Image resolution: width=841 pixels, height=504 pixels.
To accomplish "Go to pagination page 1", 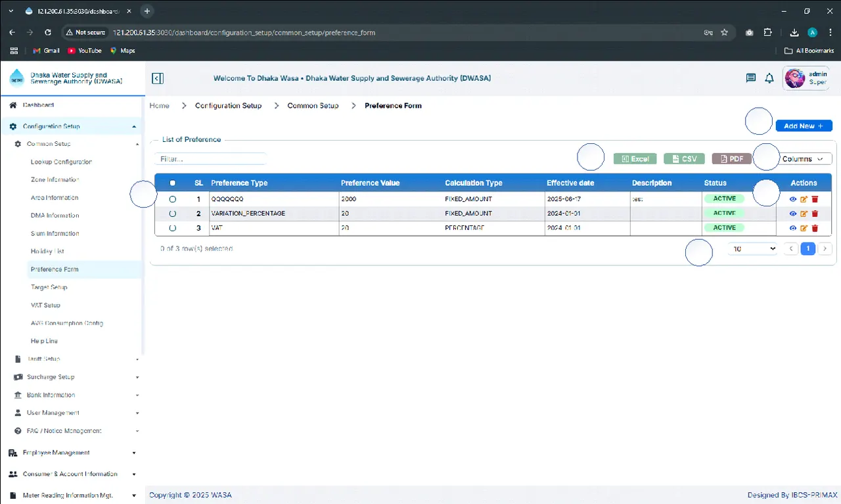I will coord(808,249).
